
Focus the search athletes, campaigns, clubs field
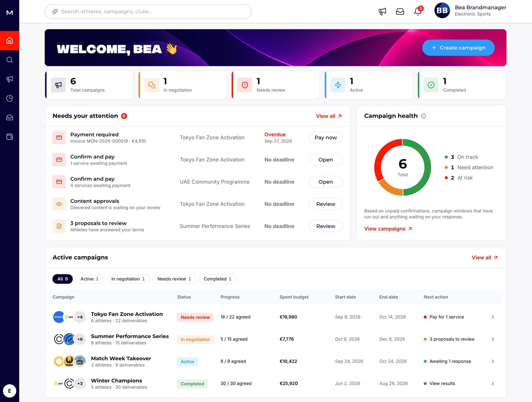[x=148, y=12]
